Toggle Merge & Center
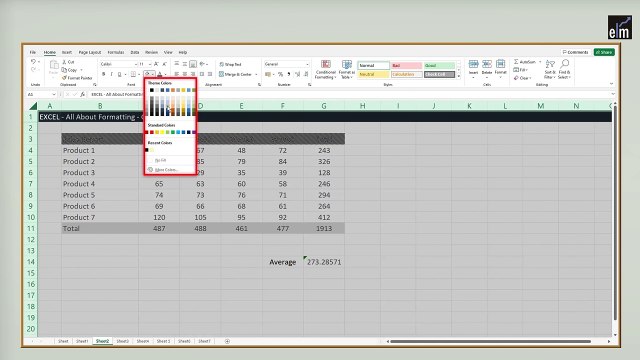 (236, 74)
